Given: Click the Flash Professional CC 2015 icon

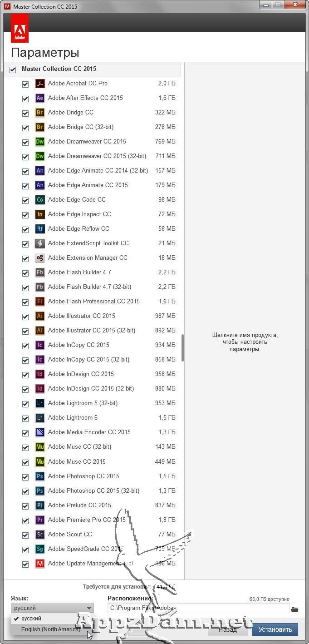Looking at the screenshot, I should [x=40, y=302].
